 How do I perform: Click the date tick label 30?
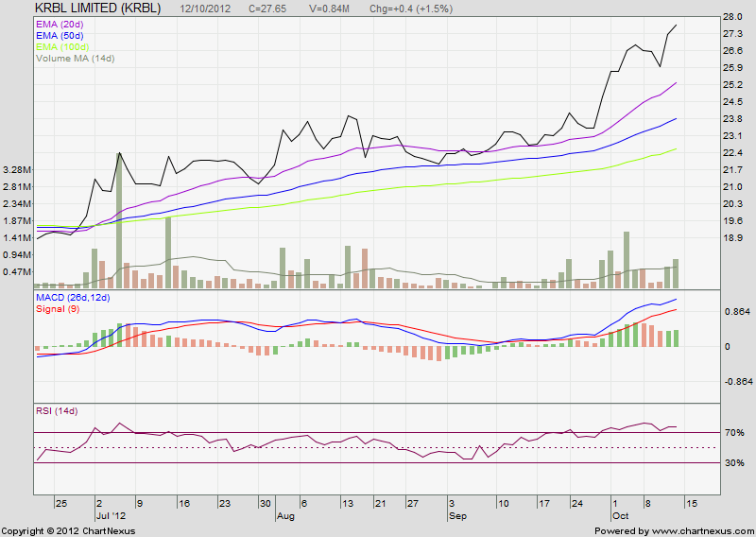pyautogui.click(x=266, y=504)
